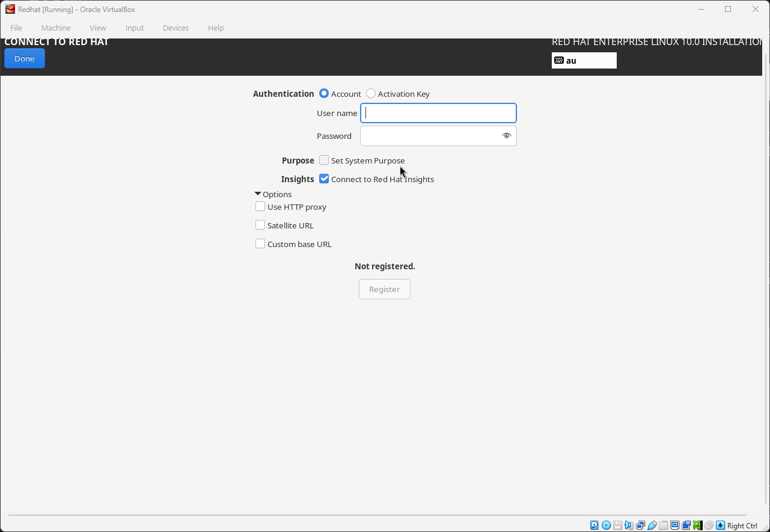
Task: Open the keyboard layout selector showing au
Action: pos(584,60)
